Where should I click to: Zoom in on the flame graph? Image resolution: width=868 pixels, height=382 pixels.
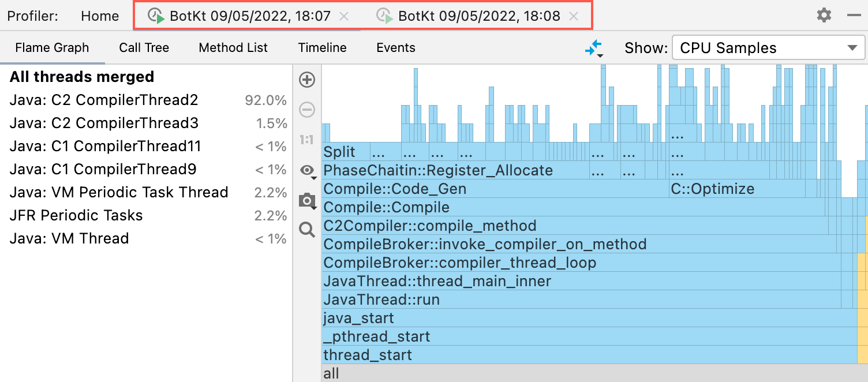(x=307, y=80)
